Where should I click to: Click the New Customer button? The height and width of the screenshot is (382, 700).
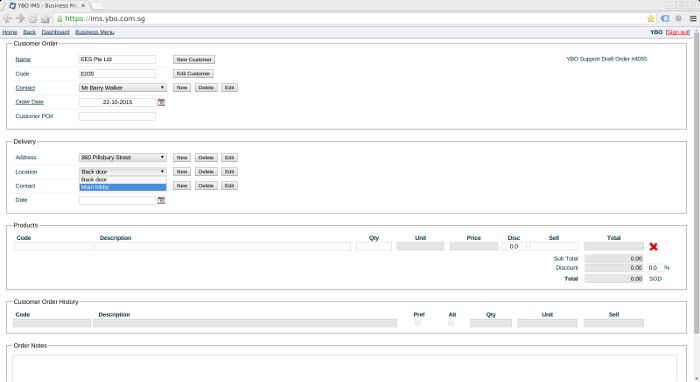(194, 59)
